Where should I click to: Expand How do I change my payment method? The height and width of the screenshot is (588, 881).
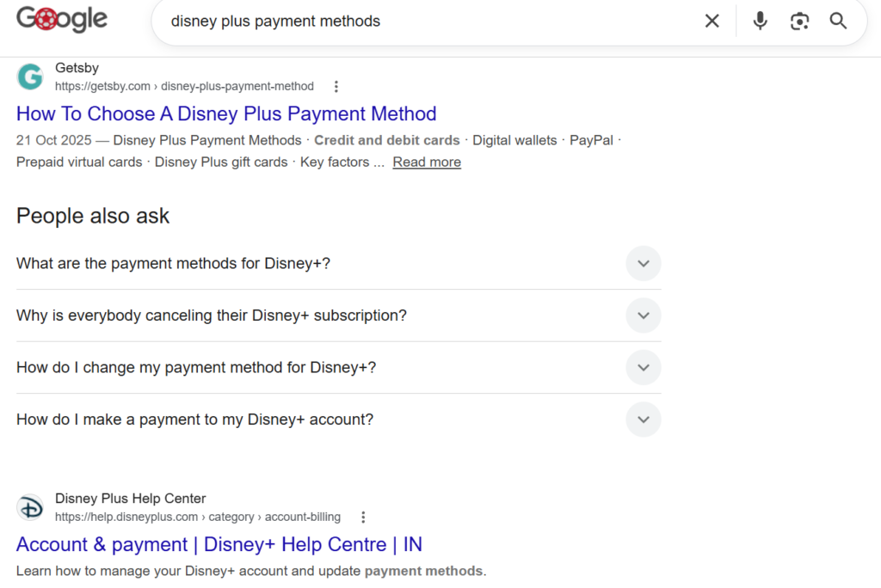point(338,367)
